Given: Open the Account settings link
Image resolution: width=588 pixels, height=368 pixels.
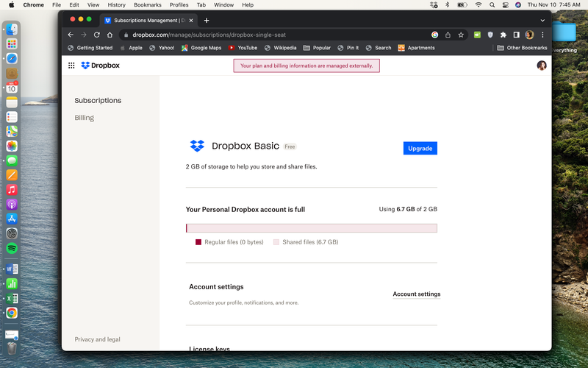Looking at the screenshot, I should click(x=417, y=294).
